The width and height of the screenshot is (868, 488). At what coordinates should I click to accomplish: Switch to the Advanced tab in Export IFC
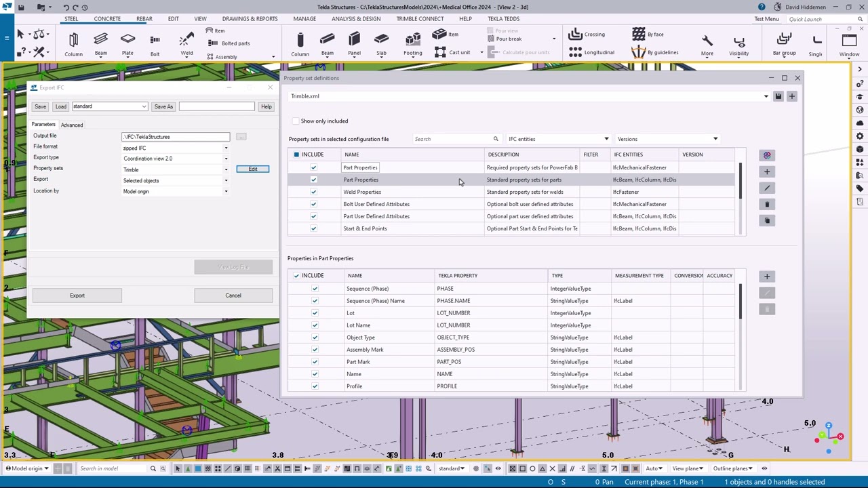[72, 125]
